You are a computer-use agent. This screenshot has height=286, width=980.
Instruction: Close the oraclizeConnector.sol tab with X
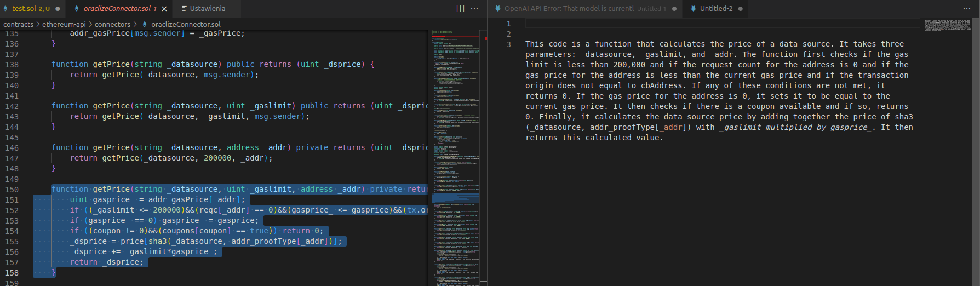(164, 9)
